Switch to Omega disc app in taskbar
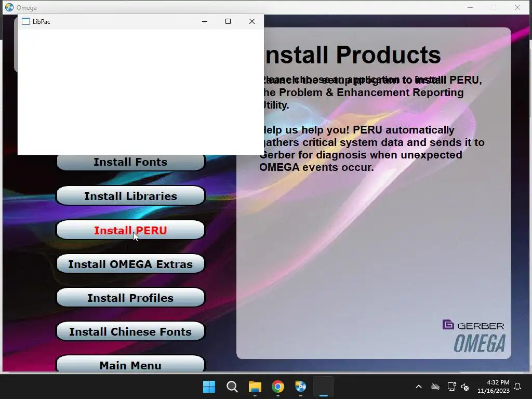The image size is (532, 399). (301, 387)
